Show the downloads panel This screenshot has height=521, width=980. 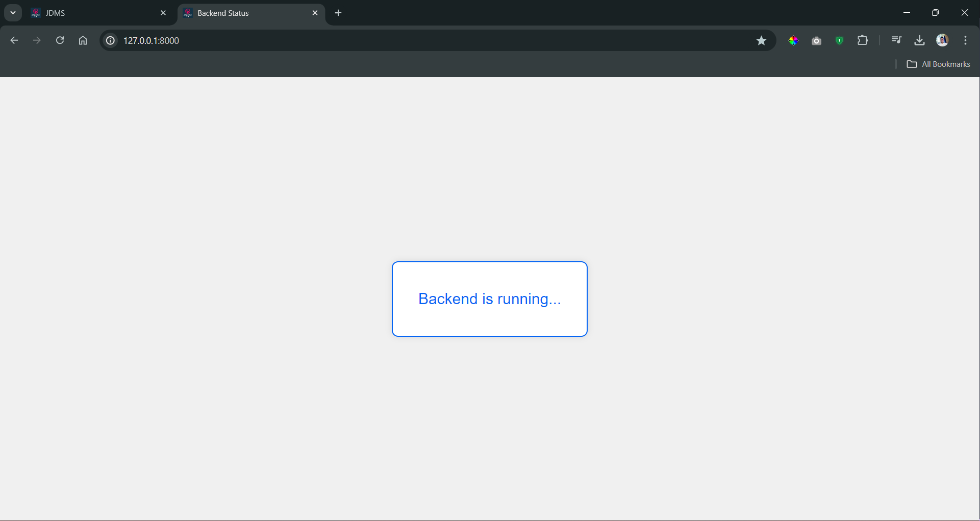tap(919, 40)
